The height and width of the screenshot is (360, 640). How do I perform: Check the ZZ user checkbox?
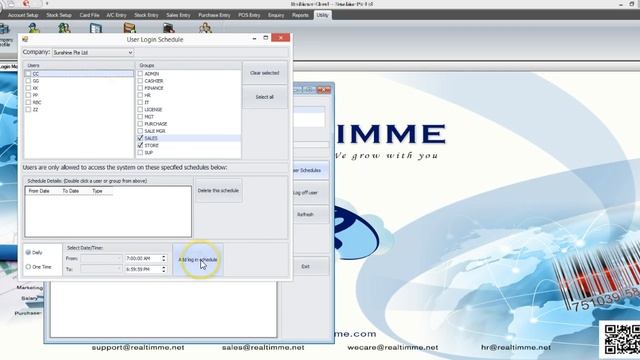tap(28, 109)
